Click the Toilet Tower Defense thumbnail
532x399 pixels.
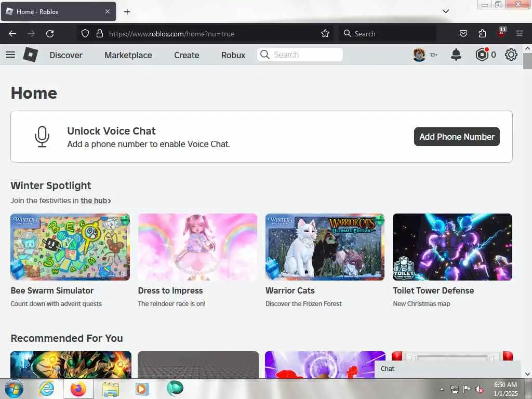click(x=453, y=247)
